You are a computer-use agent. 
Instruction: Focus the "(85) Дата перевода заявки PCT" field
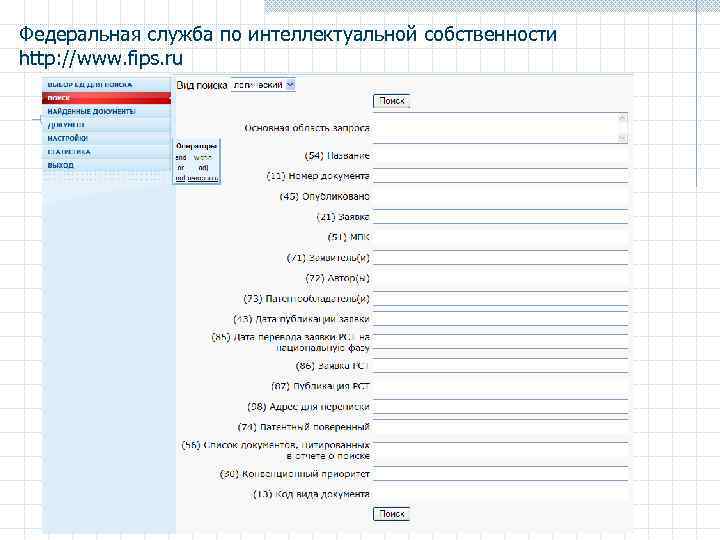tap(501, 342)
